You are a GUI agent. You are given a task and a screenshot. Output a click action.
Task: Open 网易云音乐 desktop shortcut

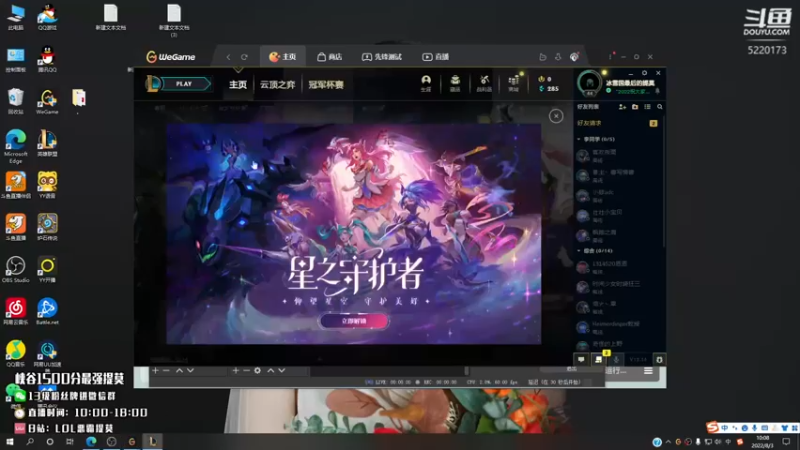point(16,311)
